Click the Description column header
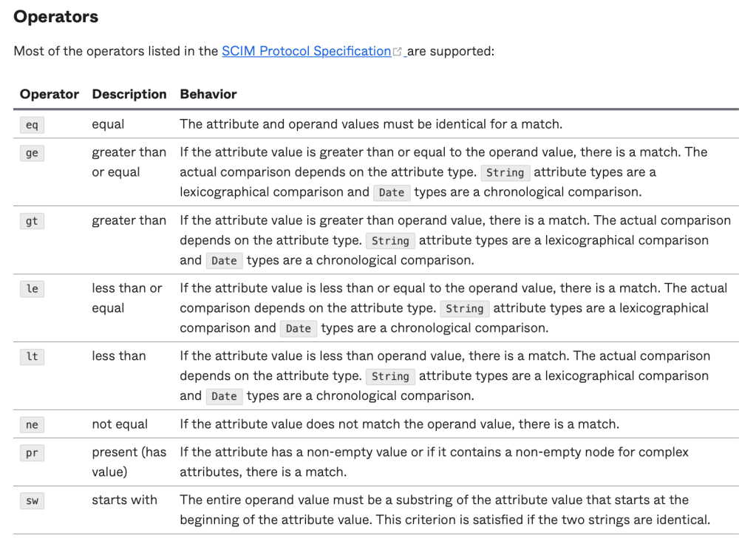 [129, 95]
